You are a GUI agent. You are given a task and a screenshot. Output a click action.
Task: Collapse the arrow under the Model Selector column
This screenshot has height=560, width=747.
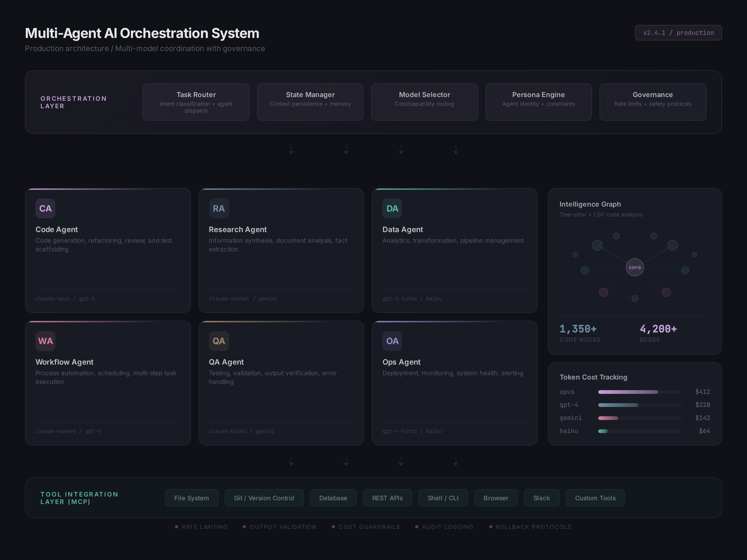pyautogui.click(x=401, y=150)
